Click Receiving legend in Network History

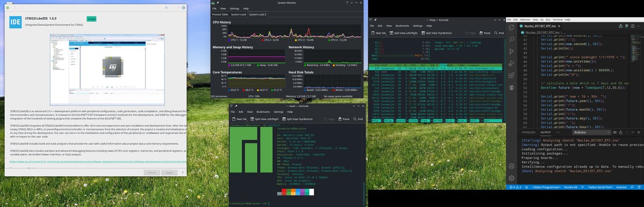coord(317,65)
